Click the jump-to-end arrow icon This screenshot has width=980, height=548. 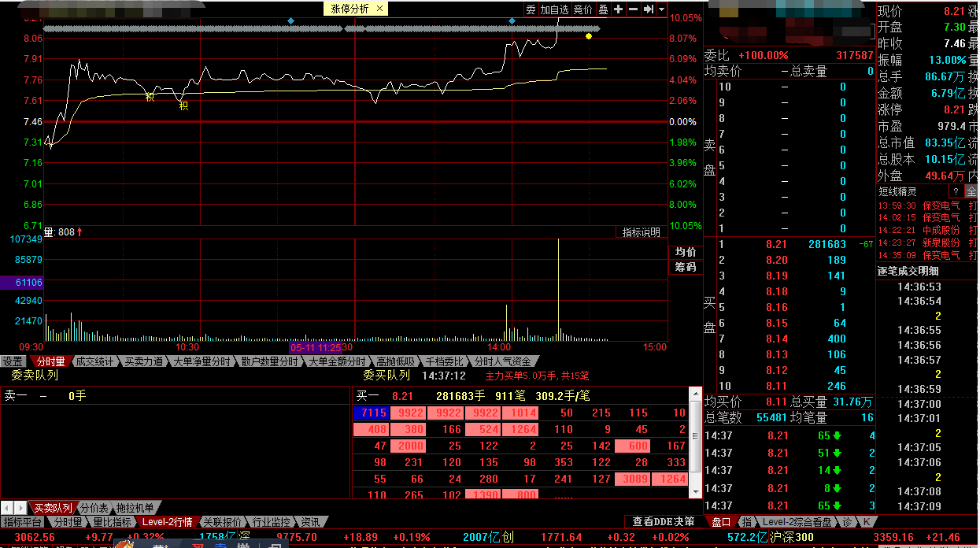point(648,9)
